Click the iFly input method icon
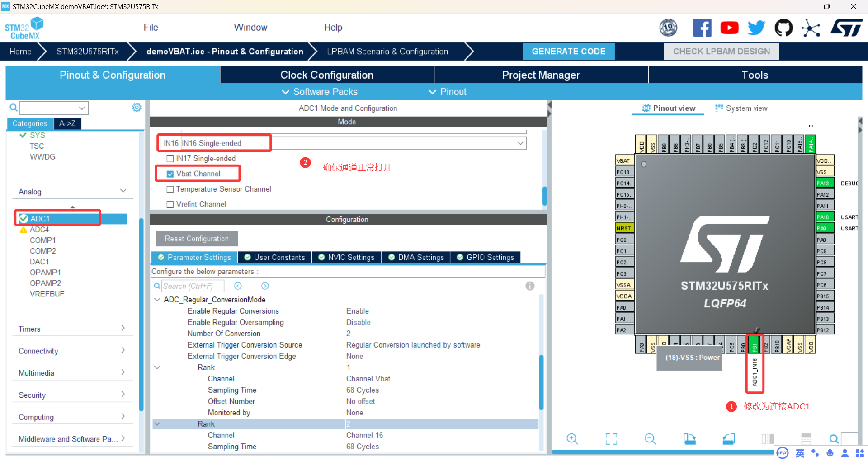This screenshot has height=461, width=868. pos(783,453)
